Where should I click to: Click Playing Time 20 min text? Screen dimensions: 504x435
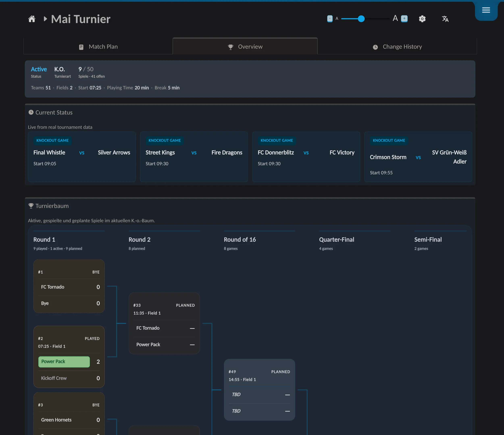(128, 88)
